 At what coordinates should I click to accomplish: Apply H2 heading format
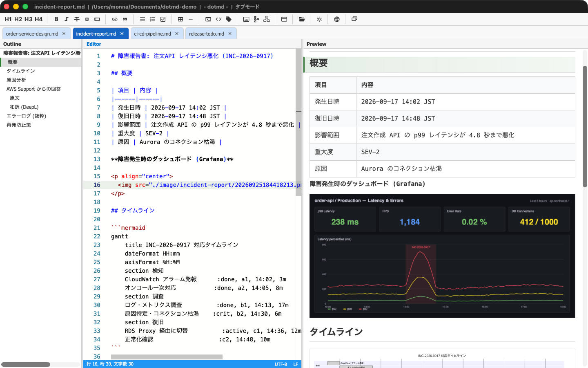(x=18, y=19)
